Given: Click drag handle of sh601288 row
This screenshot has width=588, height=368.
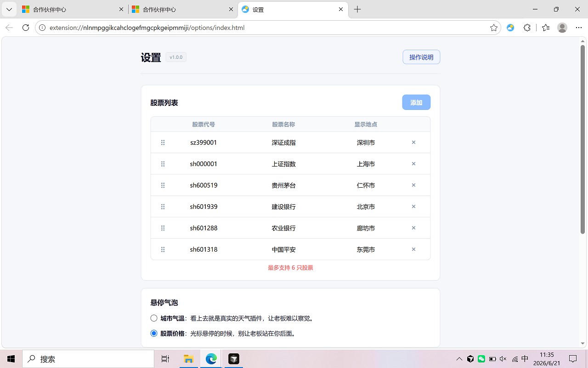Looking at the screenshot, I should 163,228.
